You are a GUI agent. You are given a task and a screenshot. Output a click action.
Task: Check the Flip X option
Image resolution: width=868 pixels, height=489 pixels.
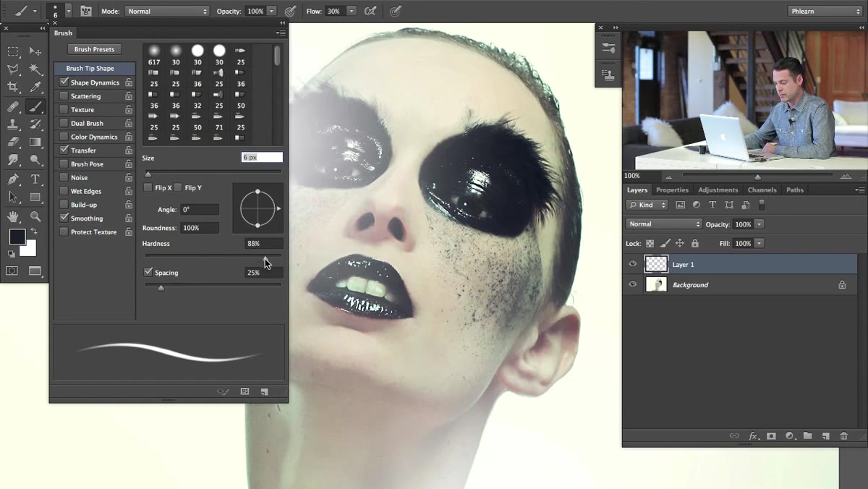click(x=148, y=187)
